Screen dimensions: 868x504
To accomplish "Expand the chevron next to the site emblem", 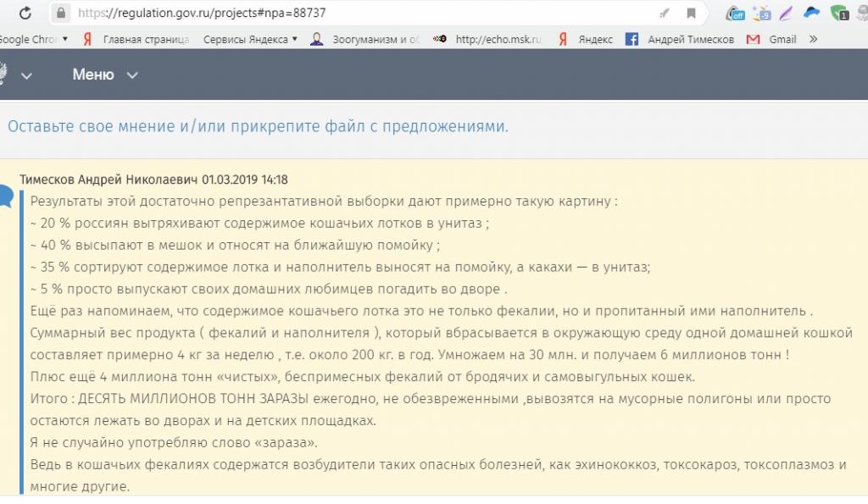I will click(x=27, y=75).
